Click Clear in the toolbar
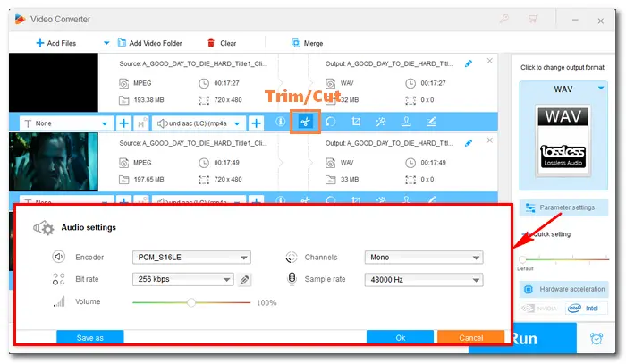Image resolution: width=626 pixels, height=364 pixels. (222, 43)
